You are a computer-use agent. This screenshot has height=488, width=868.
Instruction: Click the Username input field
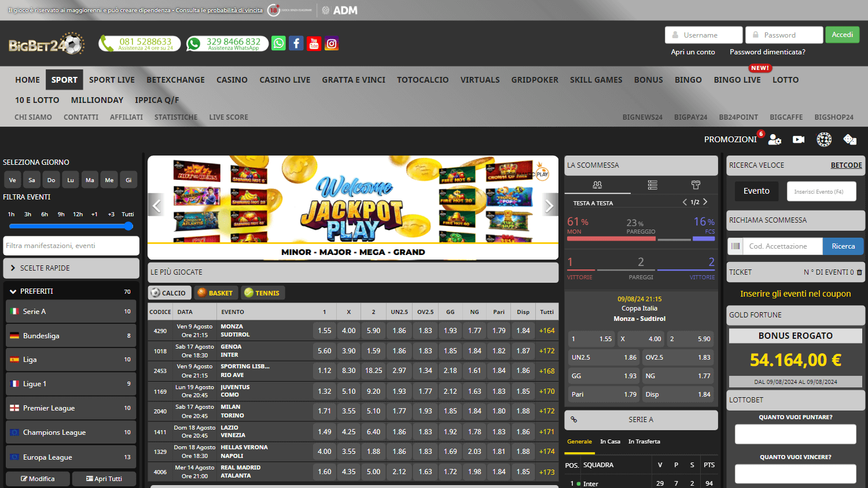click(704, 35)
